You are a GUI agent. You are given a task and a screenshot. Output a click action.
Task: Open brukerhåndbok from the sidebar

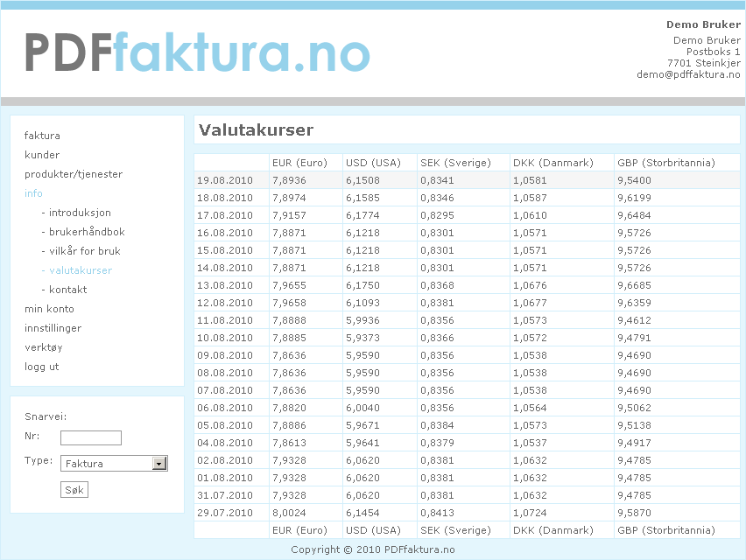86,232
